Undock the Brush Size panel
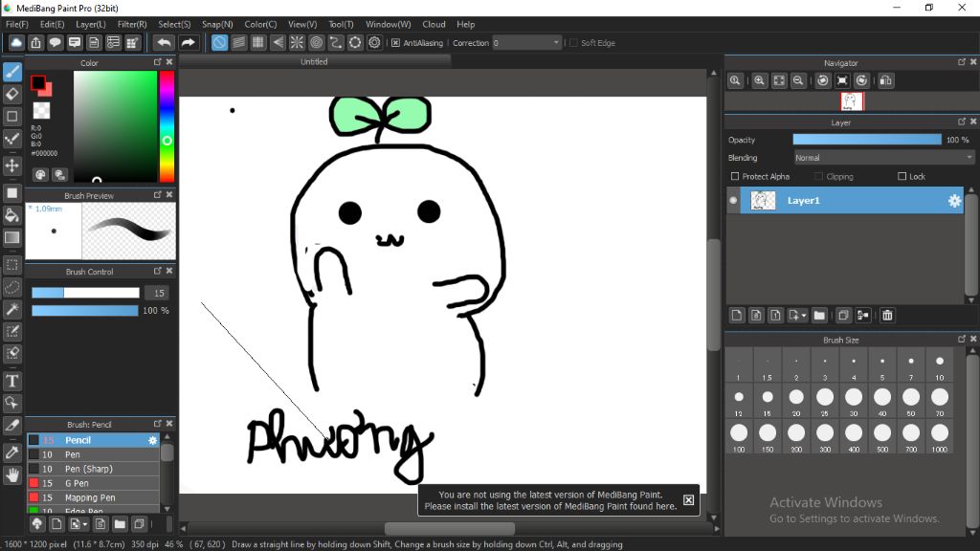This screenshot has width=980, height=551. coord(961,339)
